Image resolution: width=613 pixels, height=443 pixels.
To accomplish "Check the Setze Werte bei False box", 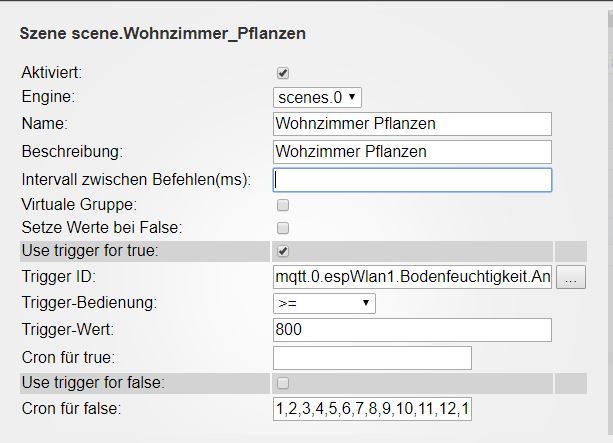I will tap(282, 227).
